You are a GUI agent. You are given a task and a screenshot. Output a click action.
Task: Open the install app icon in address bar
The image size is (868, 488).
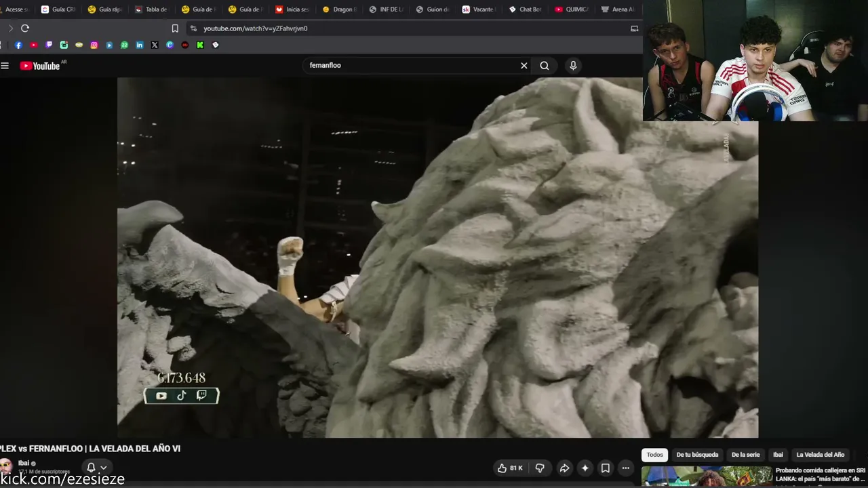pyautogui.click(x=635, y=28)
